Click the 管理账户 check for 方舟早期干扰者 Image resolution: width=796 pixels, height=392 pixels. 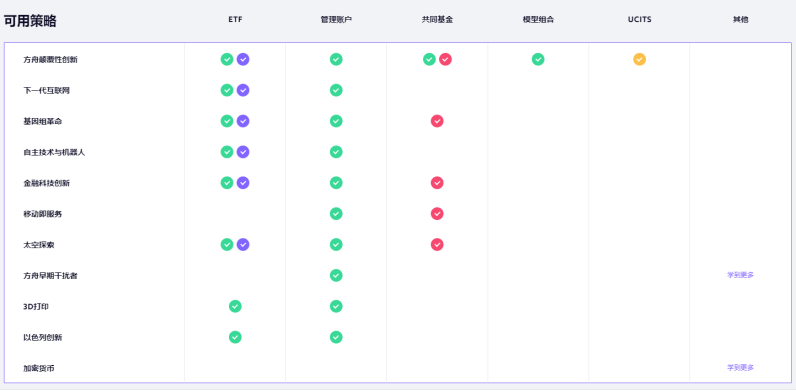click(x=336, y=275)
